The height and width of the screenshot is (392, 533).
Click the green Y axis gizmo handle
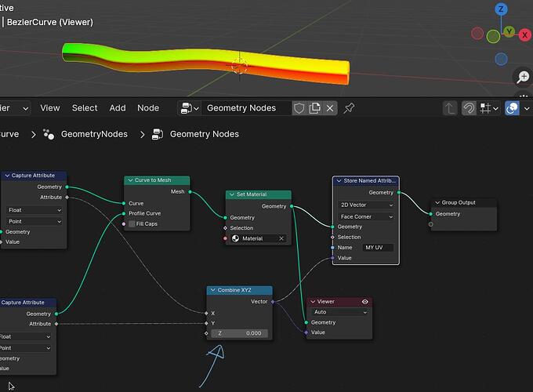(509, 32)
